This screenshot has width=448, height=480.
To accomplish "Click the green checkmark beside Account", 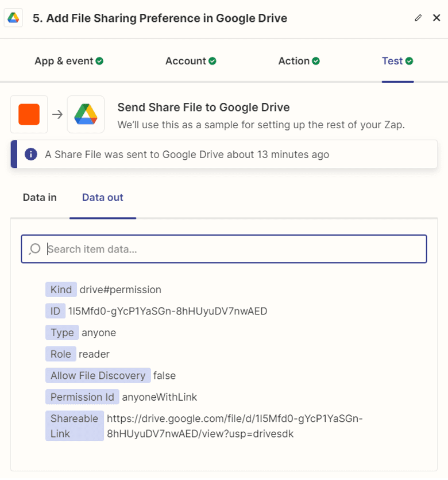I will tap(213, 60).
